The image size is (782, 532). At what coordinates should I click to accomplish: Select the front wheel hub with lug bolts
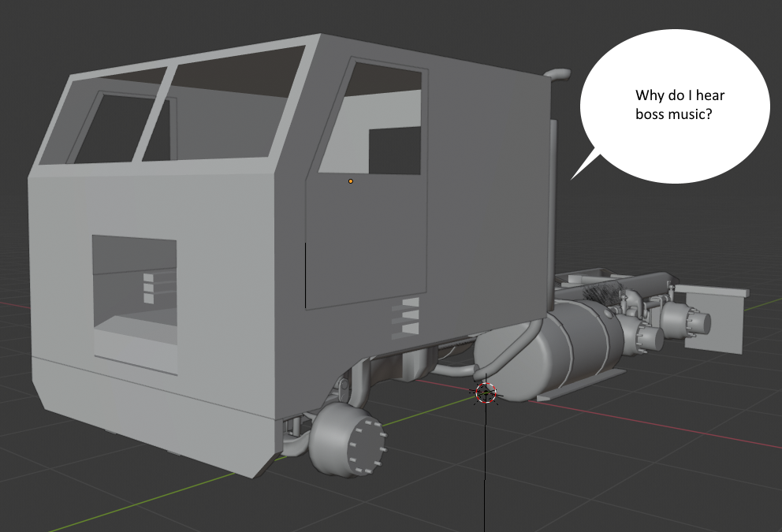[348, 441]
